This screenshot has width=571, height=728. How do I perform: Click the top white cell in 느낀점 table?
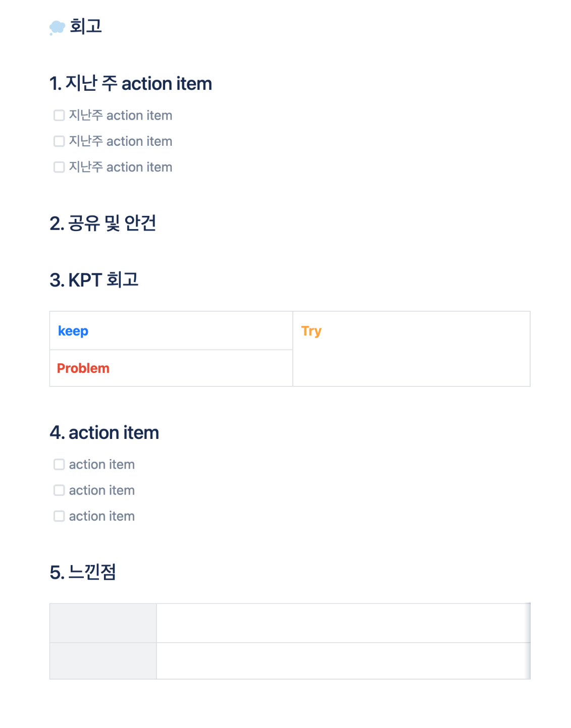tap(342, 623)
